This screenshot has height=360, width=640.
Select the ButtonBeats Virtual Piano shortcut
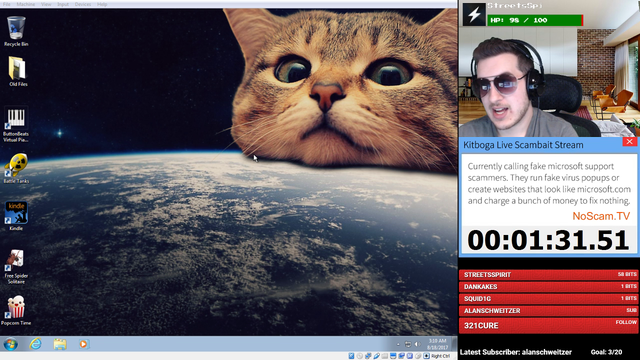point(16,124)
